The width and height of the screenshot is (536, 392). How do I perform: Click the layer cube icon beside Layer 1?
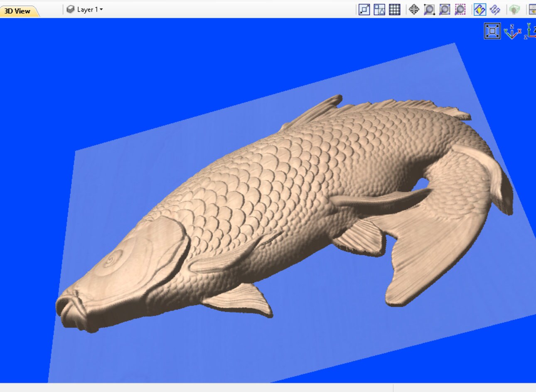click(71, 9)
